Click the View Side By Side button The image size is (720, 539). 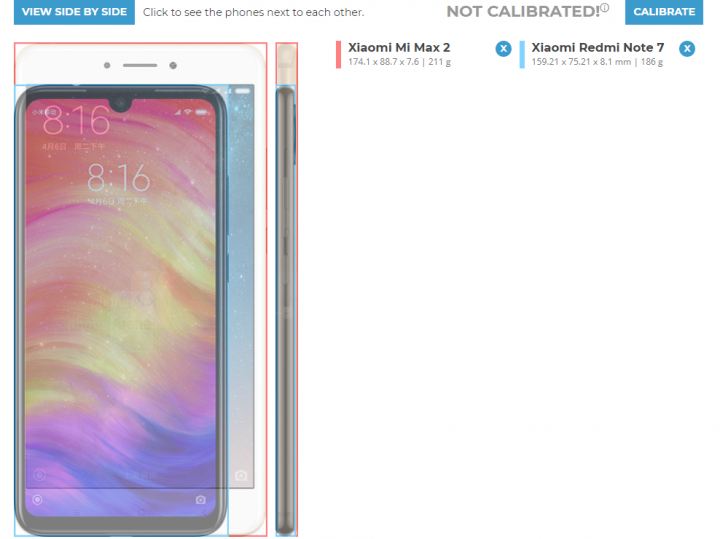[74, 11]
